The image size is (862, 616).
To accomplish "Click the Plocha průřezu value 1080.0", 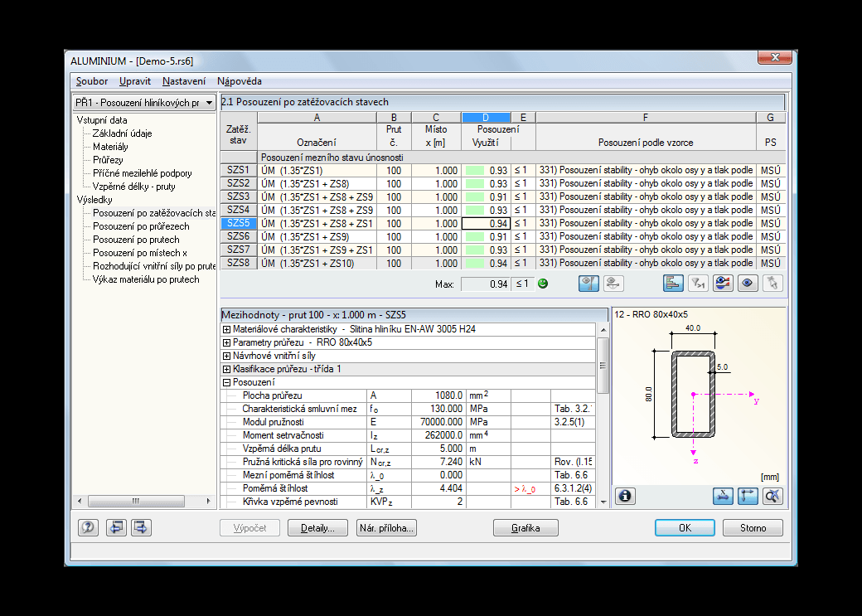I will pyautogui.click(x=438, y=395).
